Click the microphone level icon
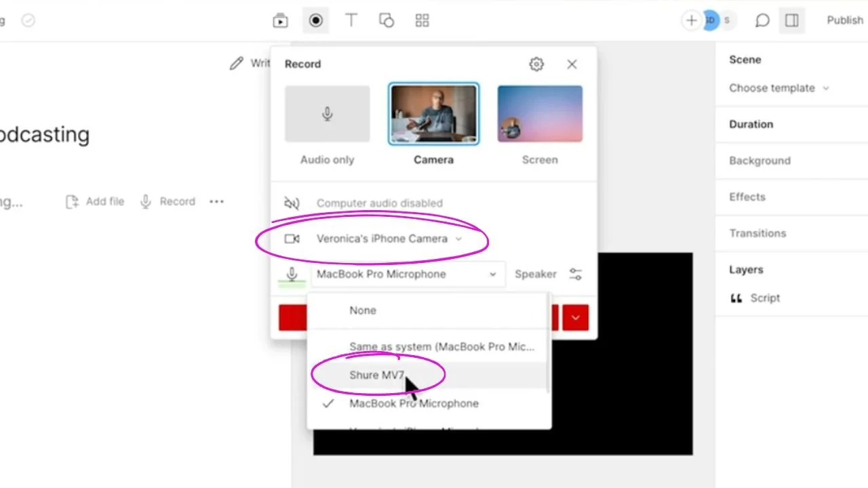This screenshot has width=868, height=488. tap(292, 274)
